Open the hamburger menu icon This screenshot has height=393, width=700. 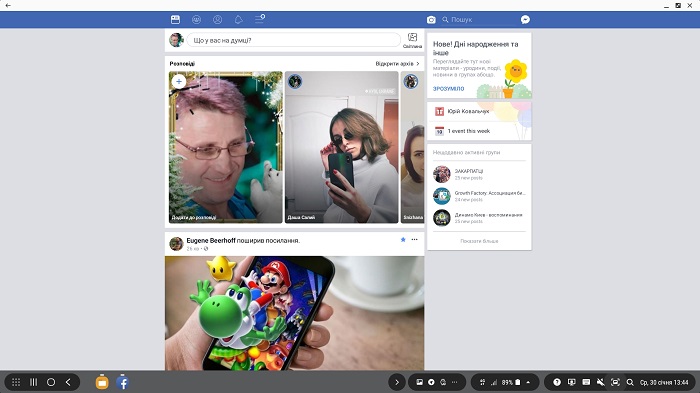[259, 19]
